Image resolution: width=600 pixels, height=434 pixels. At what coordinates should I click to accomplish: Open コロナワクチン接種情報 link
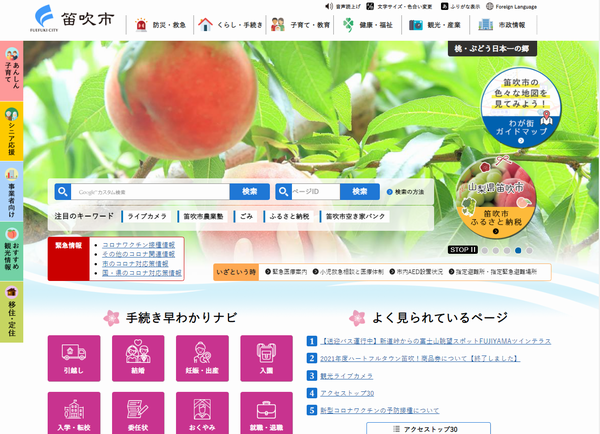point(139,245)
